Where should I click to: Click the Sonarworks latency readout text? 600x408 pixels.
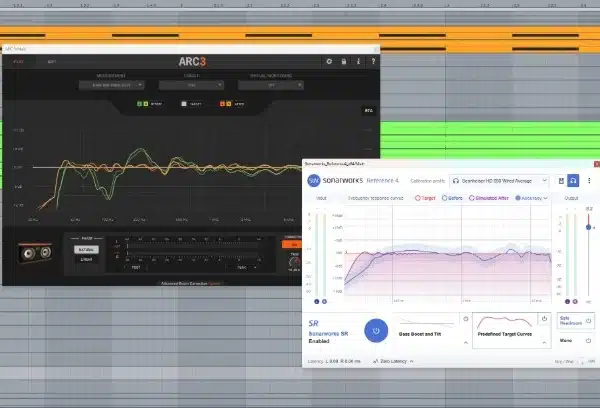click(x=334, y=361)
